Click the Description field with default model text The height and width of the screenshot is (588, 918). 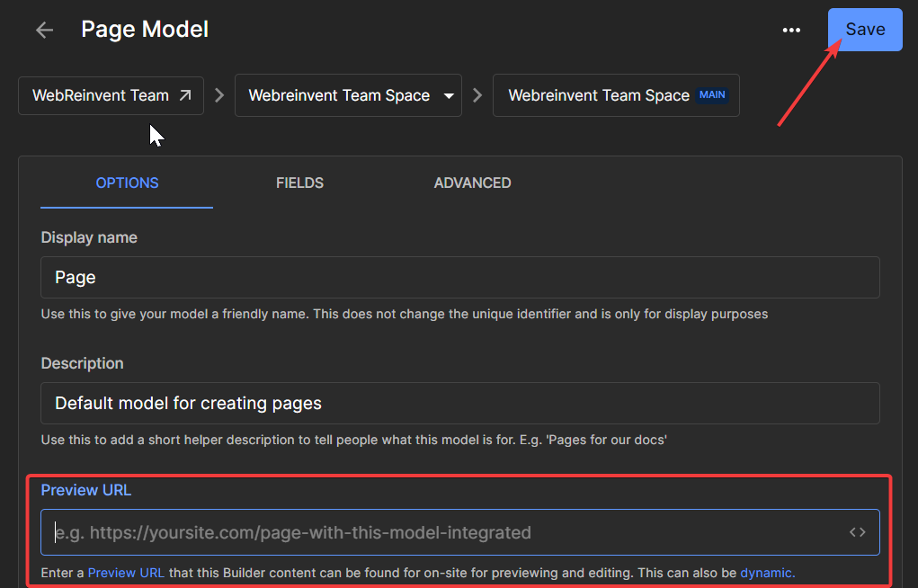coord(459,403)
